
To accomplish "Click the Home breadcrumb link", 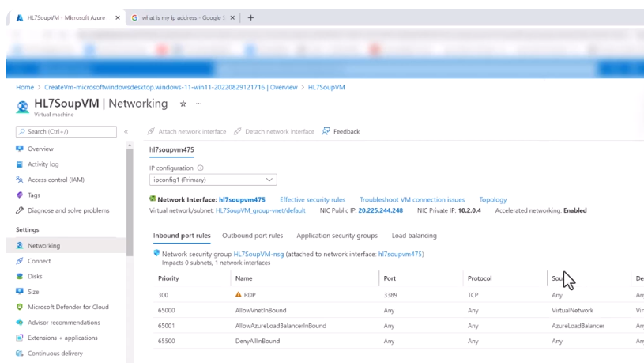I will click(25, 87).
